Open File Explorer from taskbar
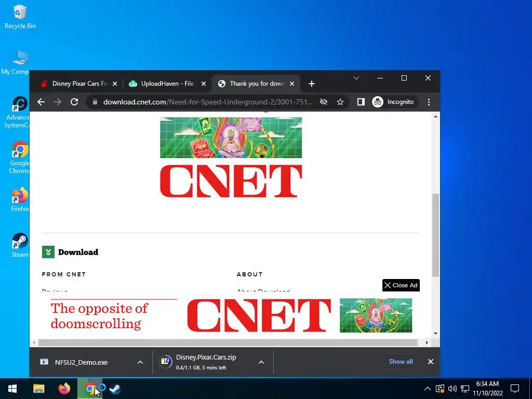Viewport: 532px width, 399px height. coord(38,389)
